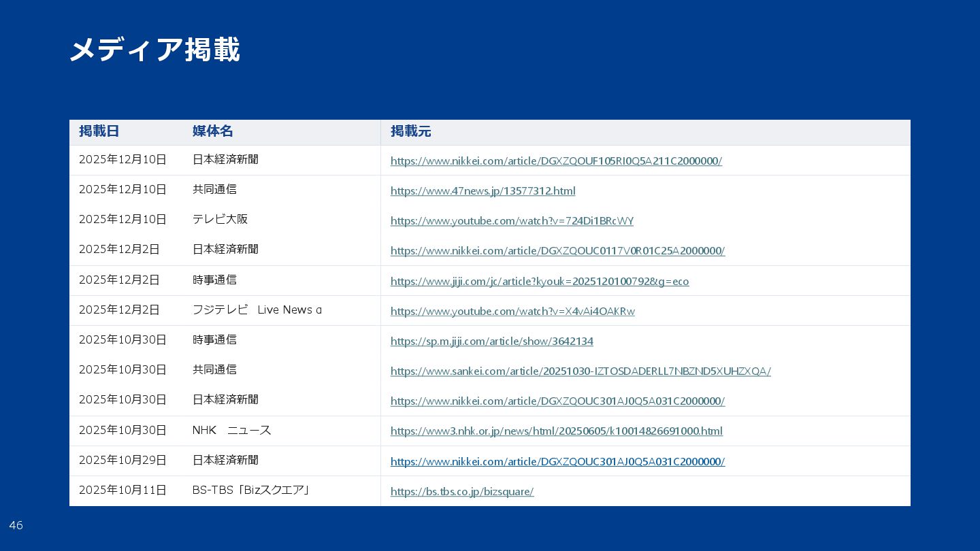Click date 2025年12月2日 of 日本経済新聞 row
The width and height of the screenshot is (980, 551).
coord(119,249)
